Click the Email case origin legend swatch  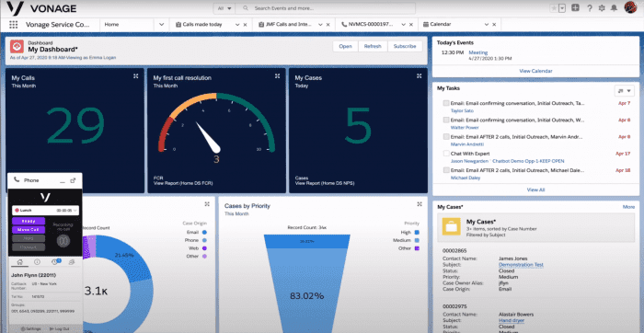coord(204,232)
